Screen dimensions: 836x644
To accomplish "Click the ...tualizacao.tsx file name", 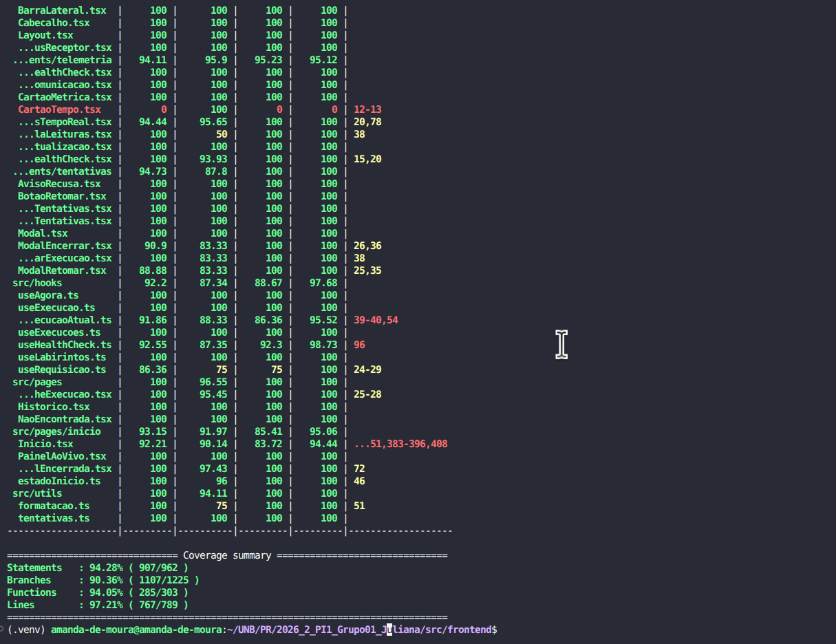I will click(x=65, y=147).
